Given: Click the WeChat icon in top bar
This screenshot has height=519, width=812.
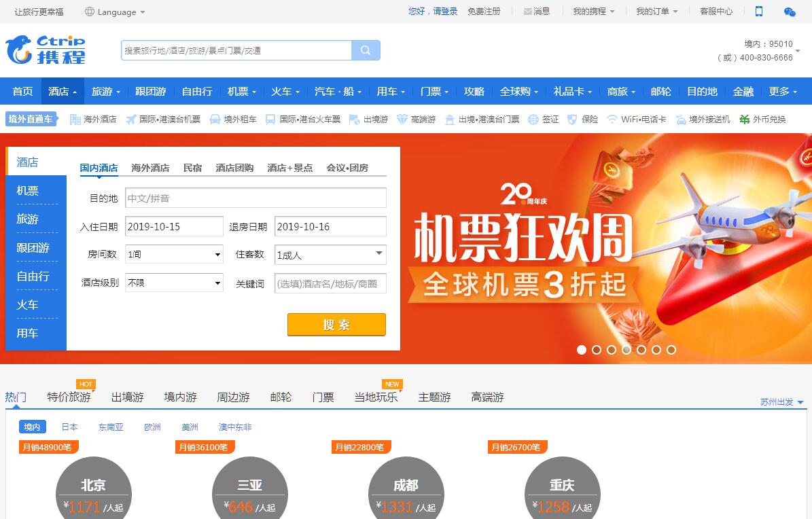Looking at the screenshot, I should click(790, 12).
